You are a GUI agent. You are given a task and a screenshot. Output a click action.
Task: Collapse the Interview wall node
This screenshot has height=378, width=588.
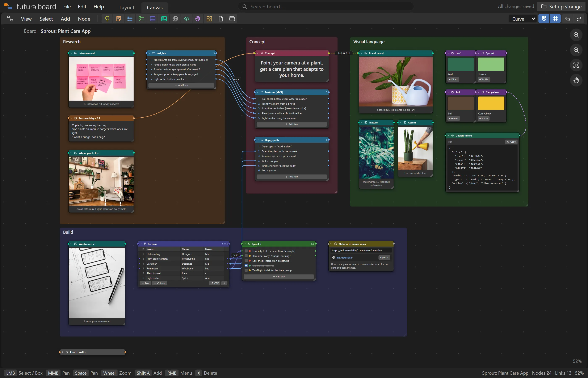[x=71, y=53]
